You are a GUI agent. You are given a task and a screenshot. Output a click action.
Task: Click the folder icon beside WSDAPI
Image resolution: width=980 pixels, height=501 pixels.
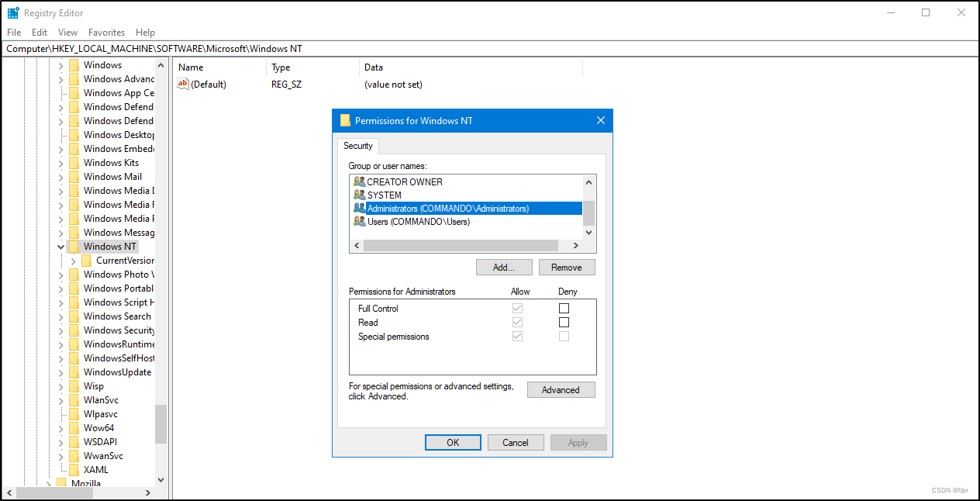pos(74,442)
